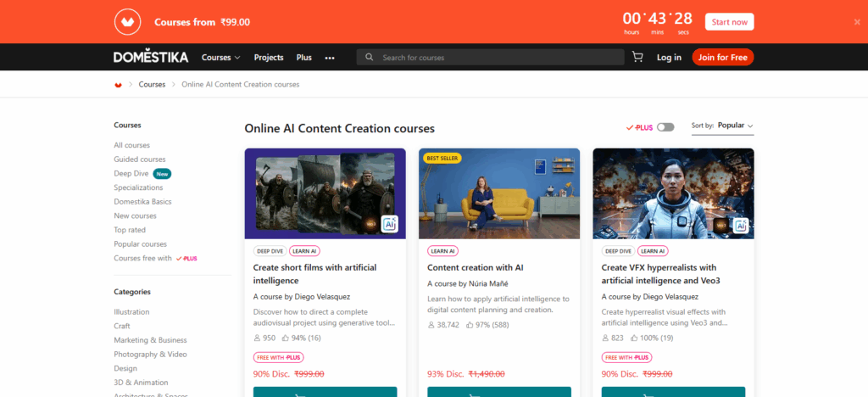
Task: Click AI badge on VFX hyperrealists thumbnail
Action: coord(740,225)
